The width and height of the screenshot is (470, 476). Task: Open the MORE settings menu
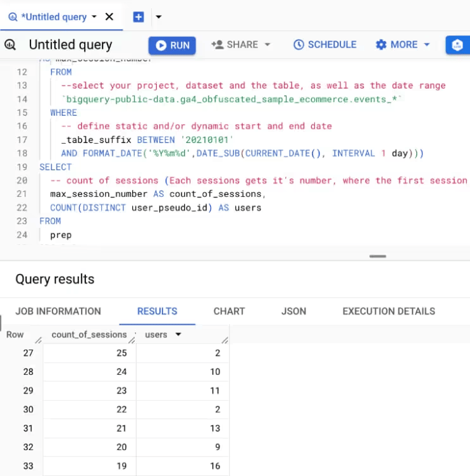coord(403,44)
